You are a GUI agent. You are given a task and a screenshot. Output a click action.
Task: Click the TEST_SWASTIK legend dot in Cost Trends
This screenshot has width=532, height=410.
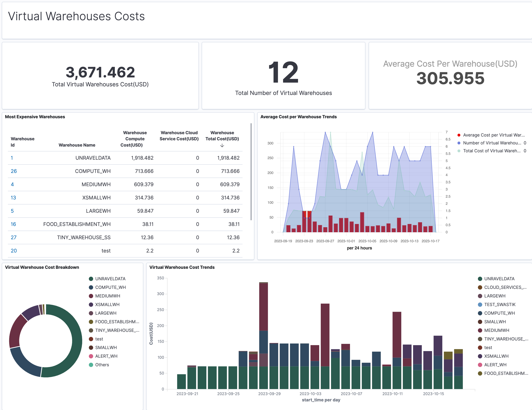pos(480,304)
